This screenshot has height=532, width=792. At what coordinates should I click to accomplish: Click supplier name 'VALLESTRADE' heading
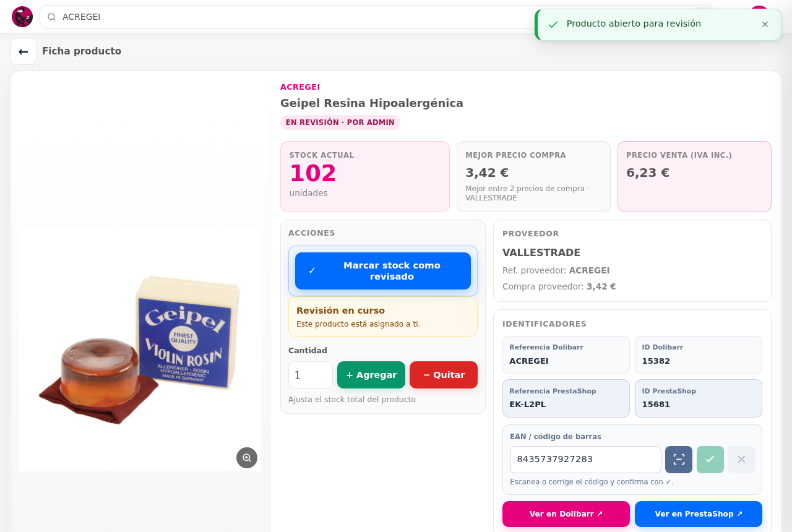click(541, 252)
